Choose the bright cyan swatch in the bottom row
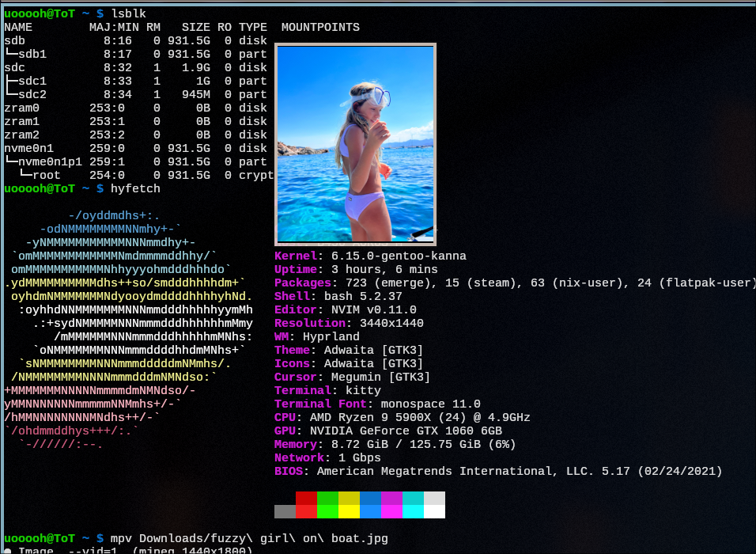The image size is (756, 554). 414,511
